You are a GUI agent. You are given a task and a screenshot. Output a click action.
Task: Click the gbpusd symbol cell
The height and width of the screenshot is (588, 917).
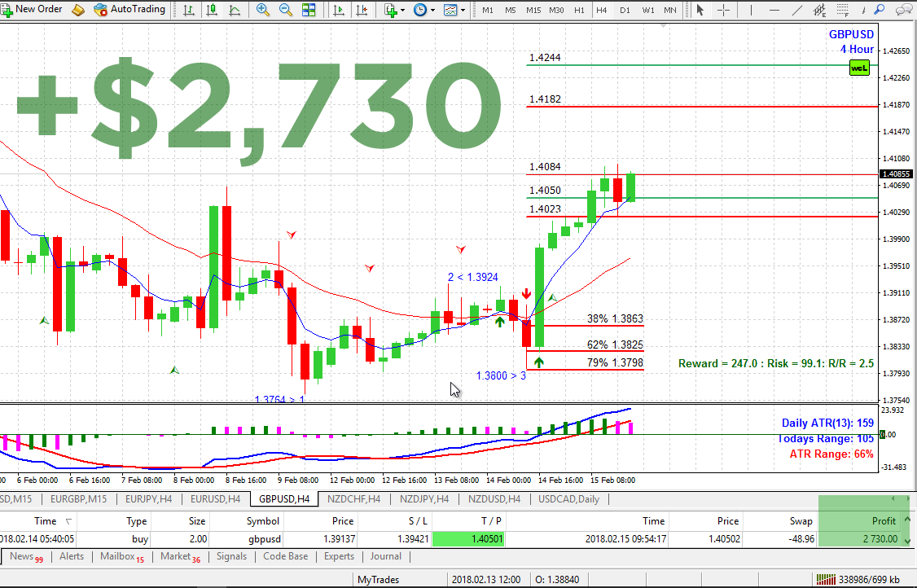[263, 539]
